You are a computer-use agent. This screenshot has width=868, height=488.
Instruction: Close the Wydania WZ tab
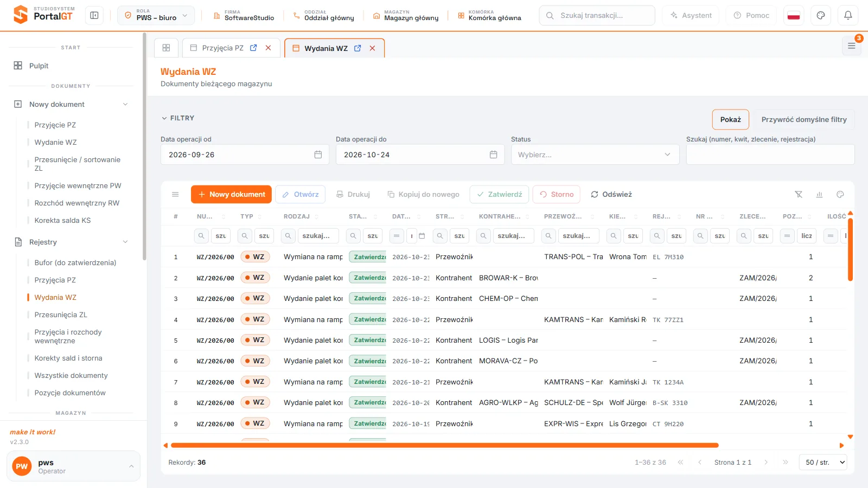click(x=372, y=48)
